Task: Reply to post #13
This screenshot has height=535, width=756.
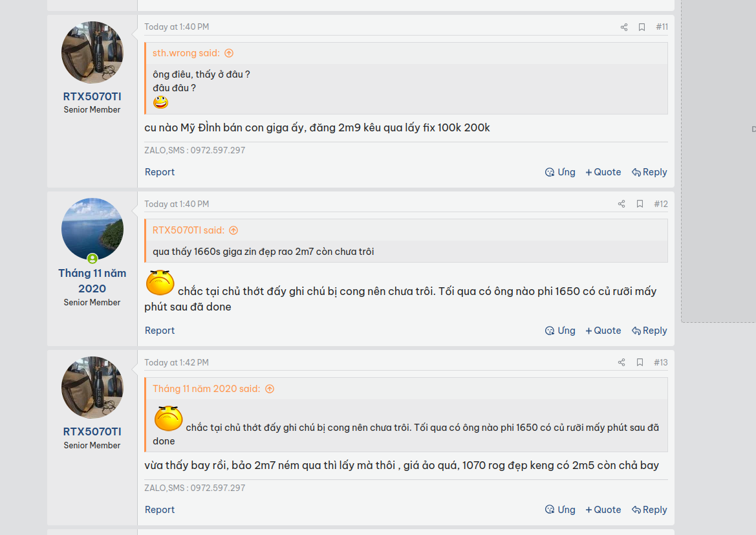Action: coord(649,510)
